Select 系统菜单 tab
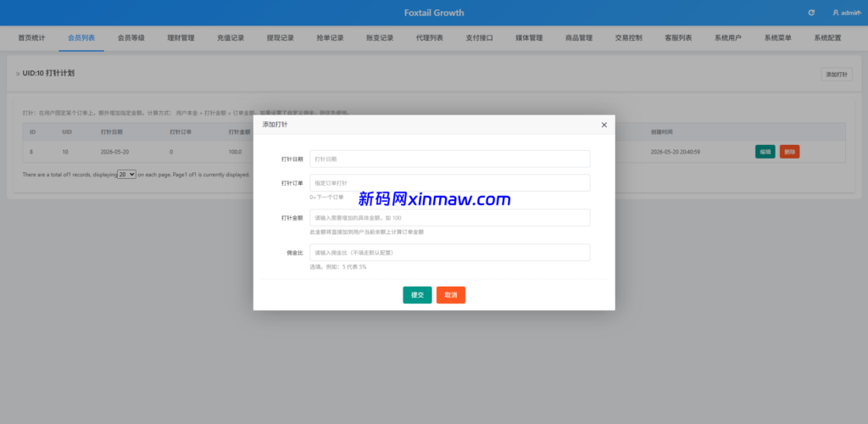The height and width of the screenshot is (424, 868). pyautogui.click(x=778, y=38)
